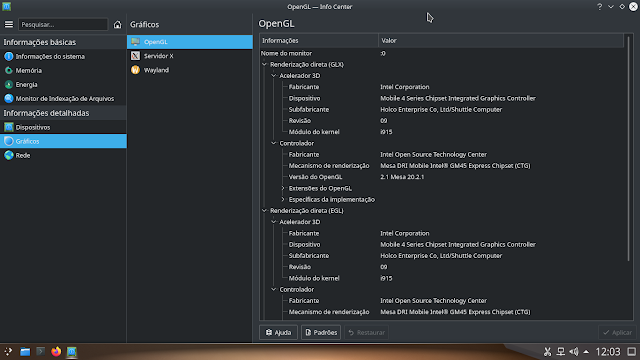Click the Servidor X icon

[136, 56]
